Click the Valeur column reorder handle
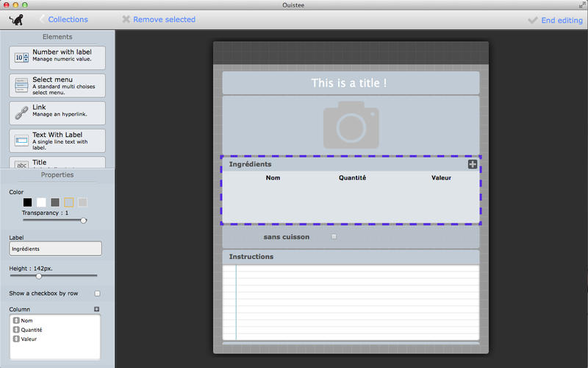The height and width of the screenshot is (368, 588). [16, 339]
